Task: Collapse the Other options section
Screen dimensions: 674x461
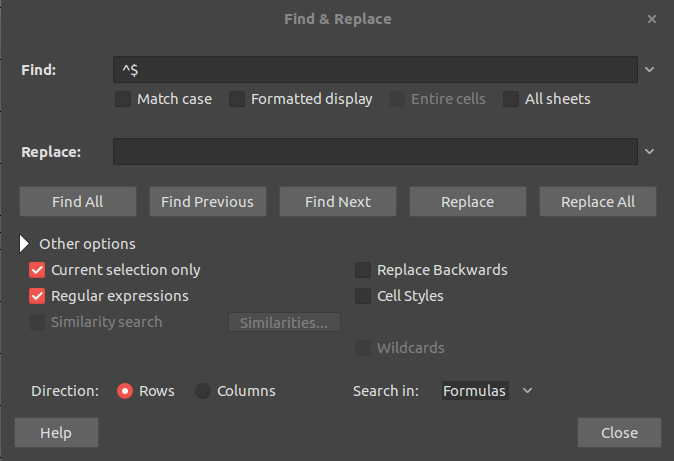Action: [25, 244]
